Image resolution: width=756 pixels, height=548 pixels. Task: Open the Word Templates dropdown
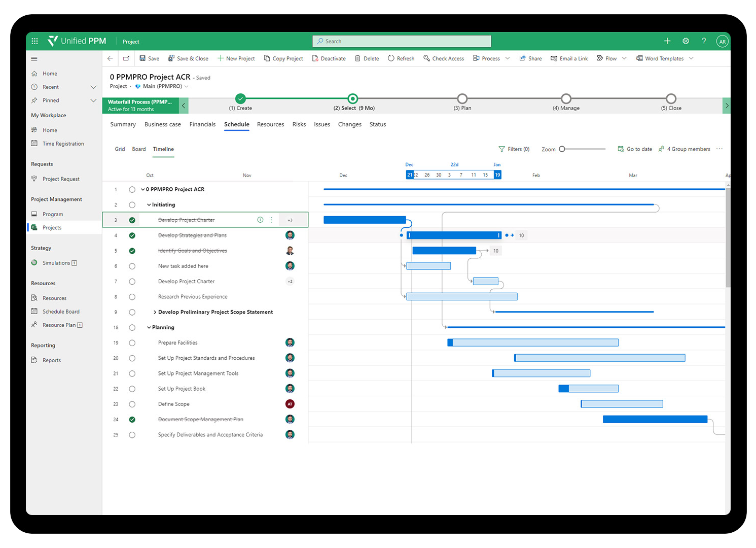pyautogui.click(x=691, y=58)
